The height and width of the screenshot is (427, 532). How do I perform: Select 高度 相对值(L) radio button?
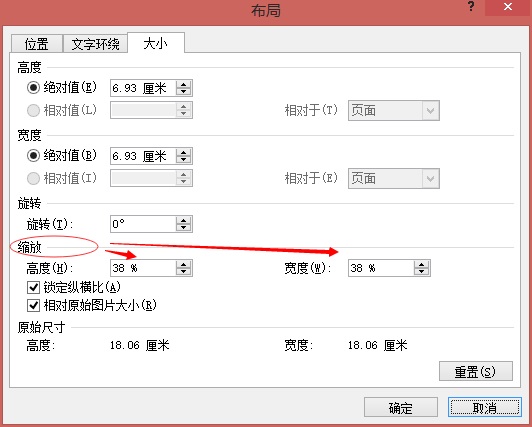[x=33, y=110]
